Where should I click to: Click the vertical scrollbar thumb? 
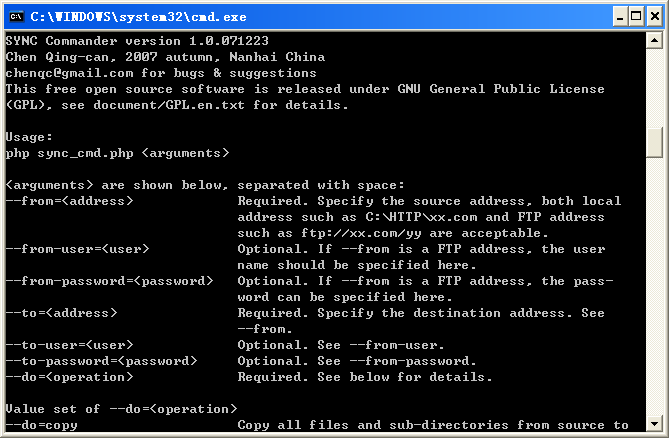tap(654, 142)
